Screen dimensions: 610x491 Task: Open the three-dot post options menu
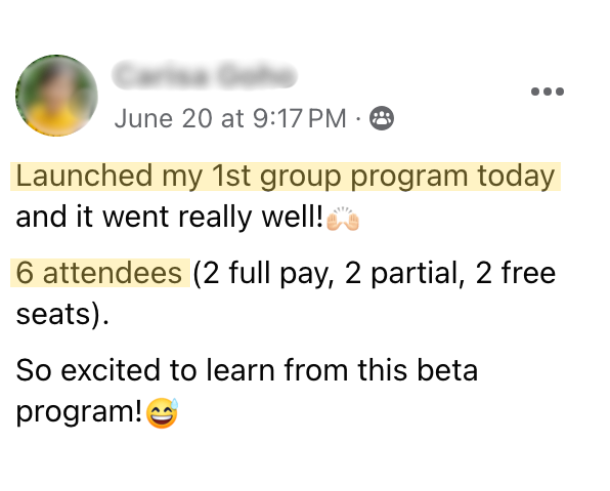point(548,91)
